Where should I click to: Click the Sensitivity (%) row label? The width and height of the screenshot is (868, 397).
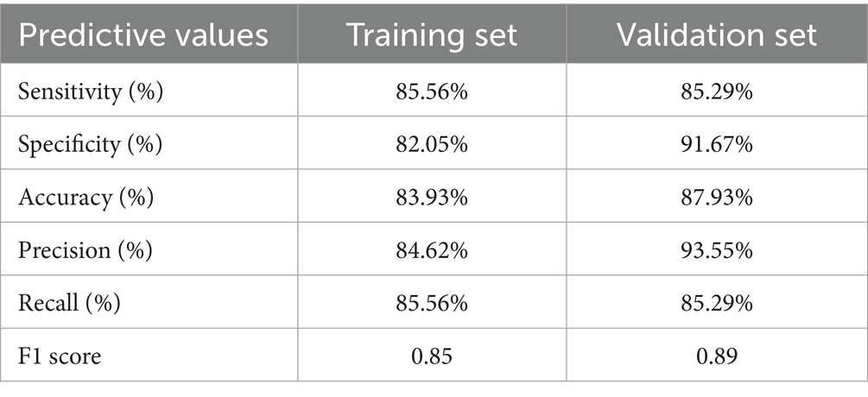[x=92, y=91]
